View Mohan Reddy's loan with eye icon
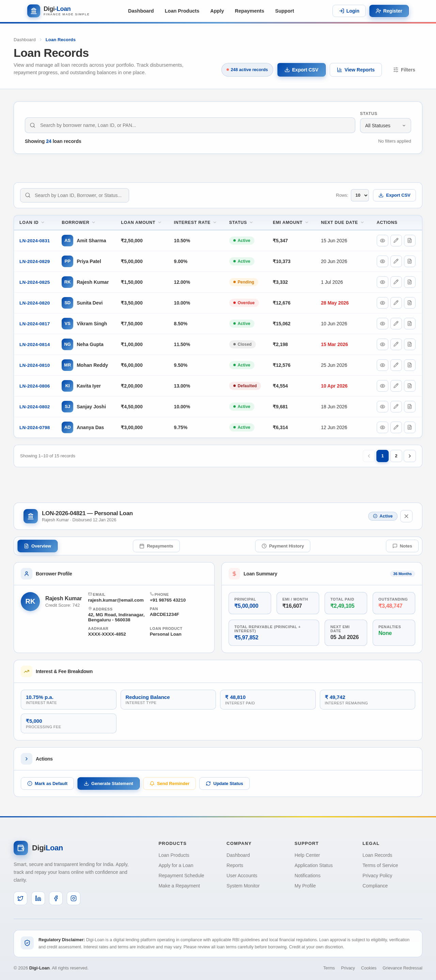This screenshot has width=436, height=980. click(x=382, y=365)
